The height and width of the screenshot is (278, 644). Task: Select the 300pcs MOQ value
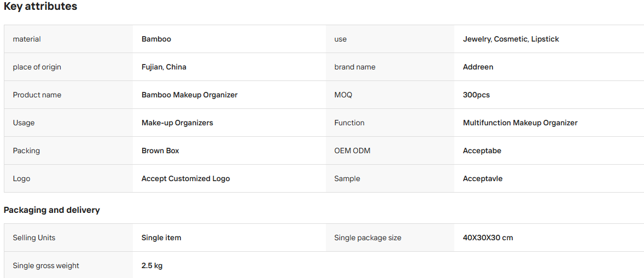pyautogui.click(x=476, y=95)
